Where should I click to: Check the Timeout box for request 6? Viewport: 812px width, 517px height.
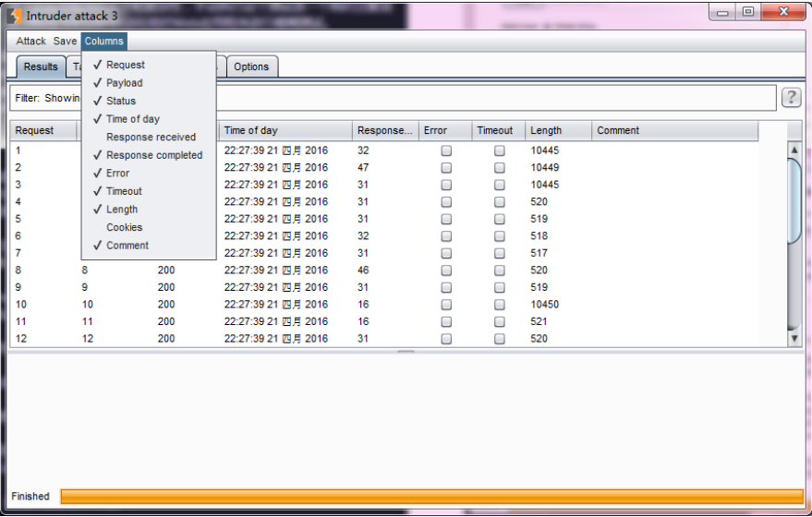point(499,236)
